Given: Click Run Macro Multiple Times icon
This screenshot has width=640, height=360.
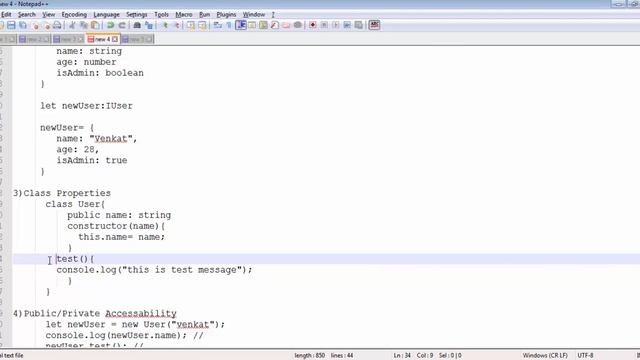Looking at the screenshot, I should (347, 25).
